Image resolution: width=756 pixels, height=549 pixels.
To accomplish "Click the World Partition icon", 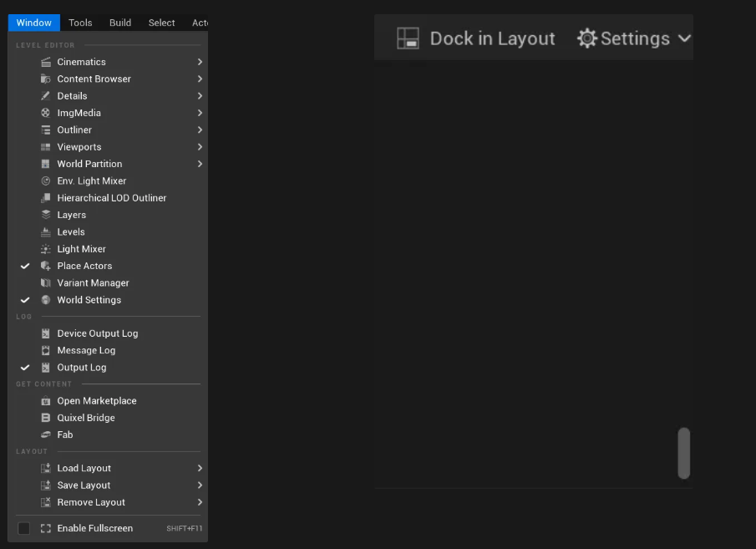I will (x=46, y=164).
